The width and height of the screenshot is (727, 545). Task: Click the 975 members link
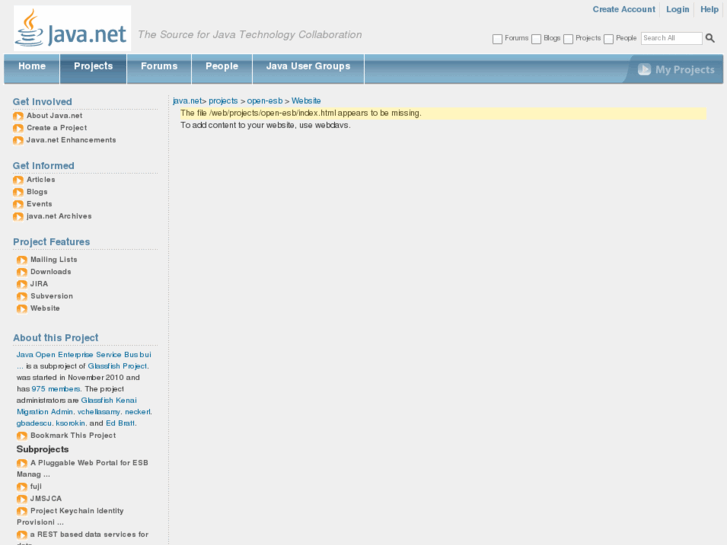(x=56, y=389)
